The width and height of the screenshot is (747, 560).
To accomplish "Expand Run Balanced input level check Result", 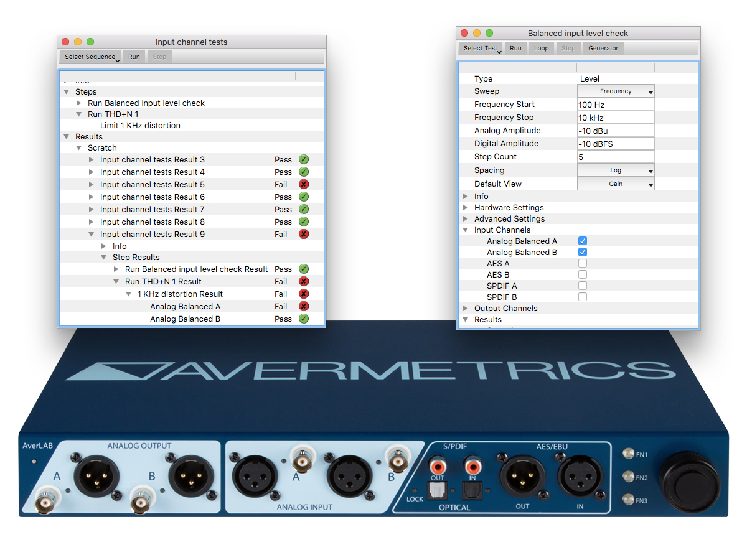I will click(116, 269).
